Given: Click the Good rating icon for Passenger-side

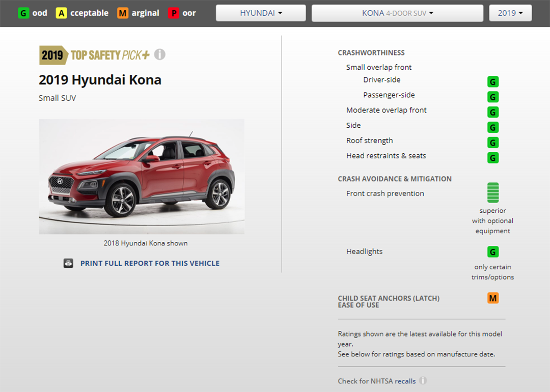Looking at the screenshot, I should 493,97.
